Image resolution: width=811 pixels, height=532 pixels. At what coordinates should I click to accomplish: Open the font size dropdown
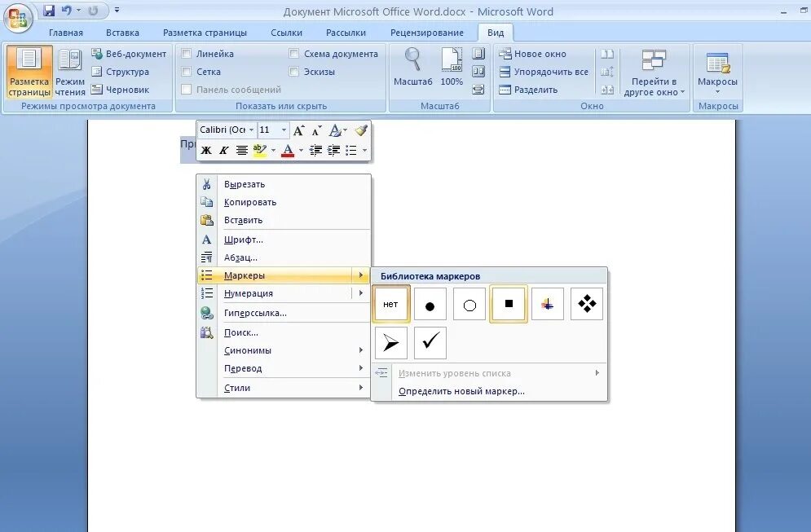pyautogui.click(x=284, y=130)
